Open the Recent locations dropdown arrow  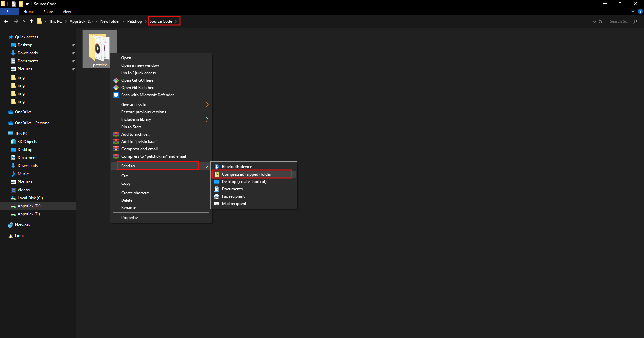[24, 21]
